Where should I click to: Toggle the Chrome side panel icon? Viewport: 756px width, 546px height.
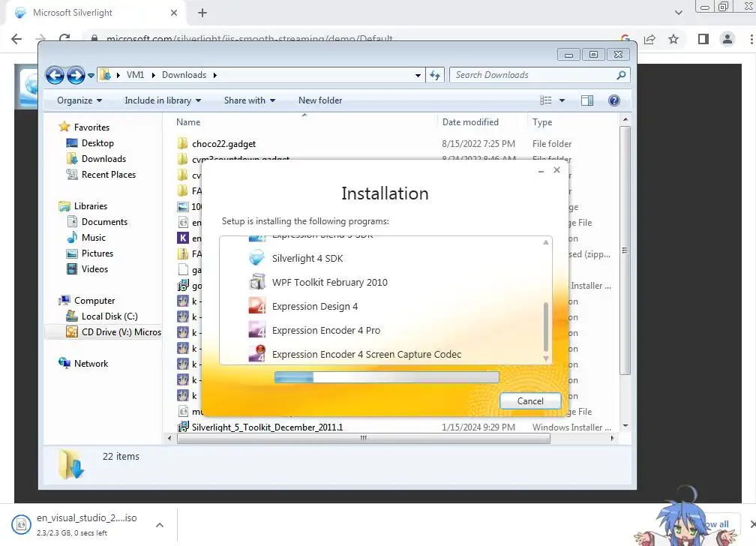(x=703, y=39)
